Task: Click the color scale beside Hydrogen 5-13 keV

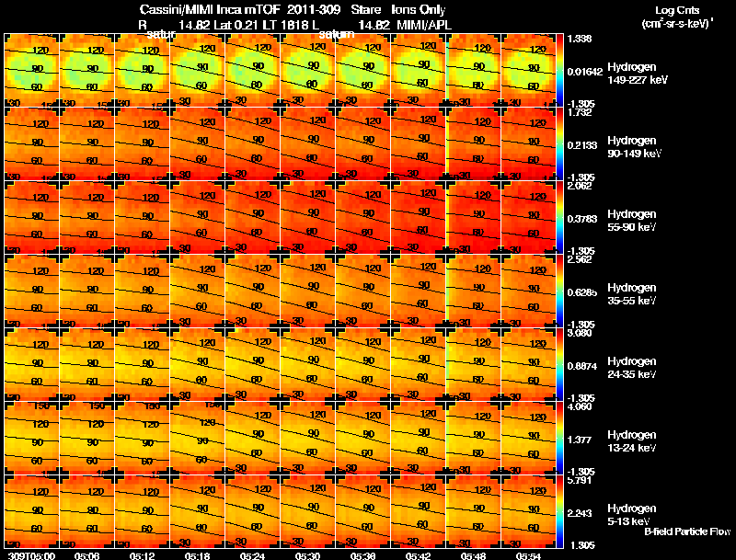Action: (559, 511)
